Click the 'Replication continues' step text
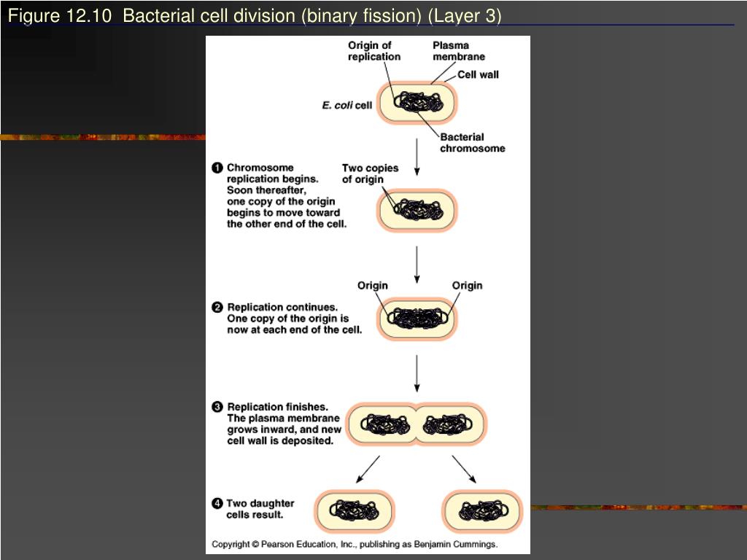 [x=294, y=319]
